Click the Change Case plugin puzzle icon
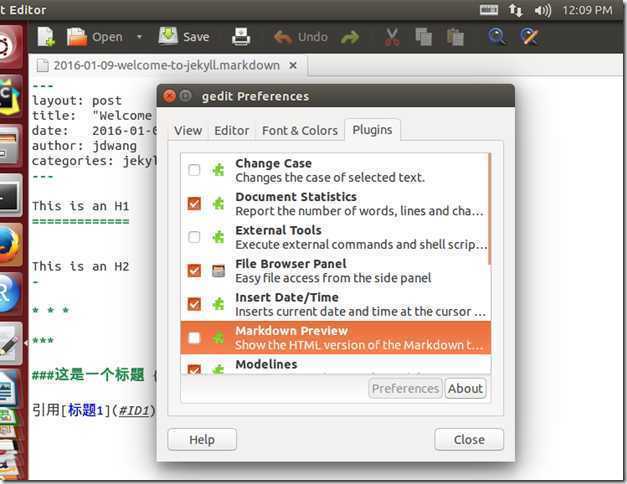Screen dimensions: 627x484 coord(218,170)
